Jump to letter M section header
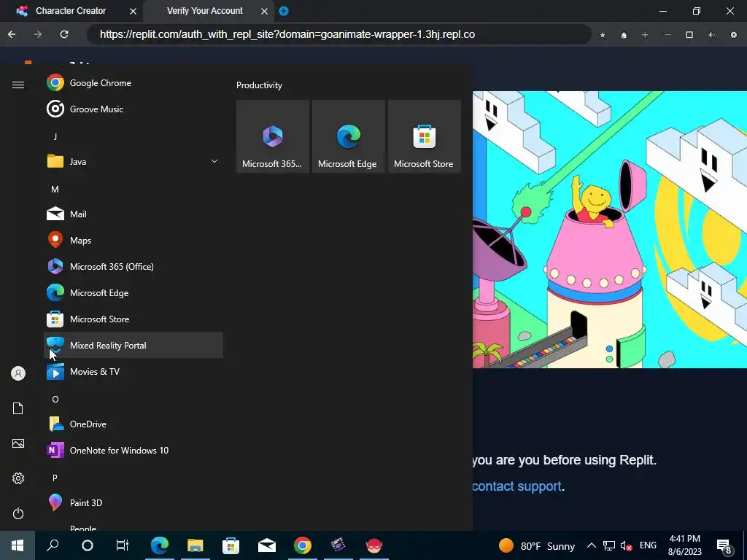The image size is (747, 560). click(x=55, y=190)
